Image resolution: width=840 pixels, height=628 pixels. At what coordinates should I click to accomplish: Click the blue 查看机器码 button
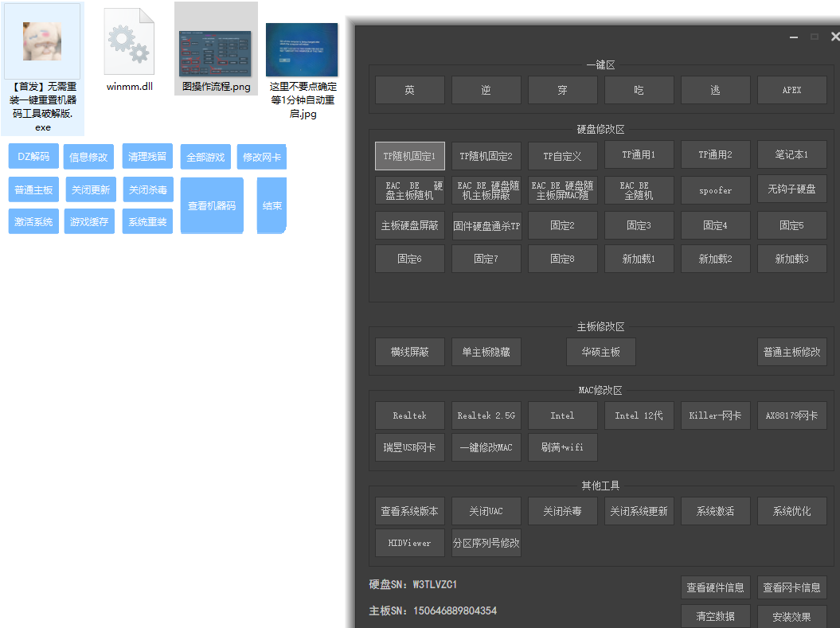(212, 205)
